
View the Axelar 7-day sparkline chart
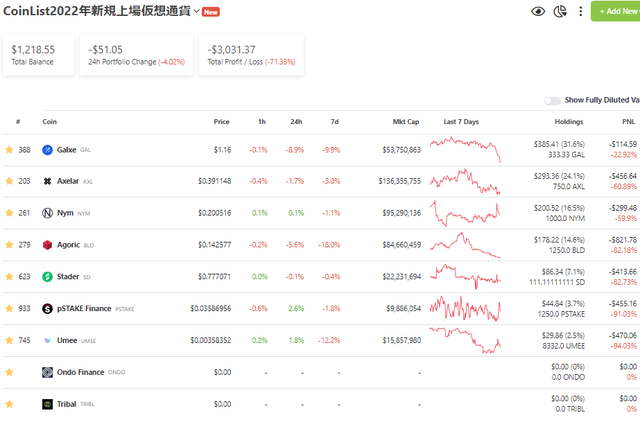465,182
